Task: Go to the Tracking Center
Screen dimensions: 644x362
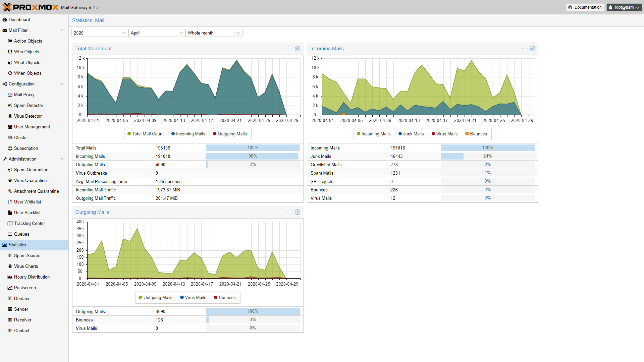Action: 29,224
